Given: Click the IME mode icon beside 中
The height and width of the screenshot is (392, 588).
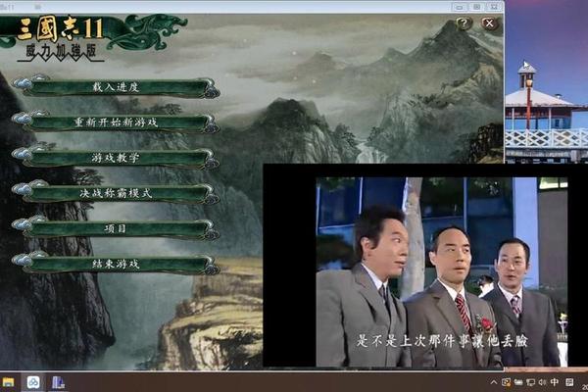Looking at the screenshot, I should 569,382.
